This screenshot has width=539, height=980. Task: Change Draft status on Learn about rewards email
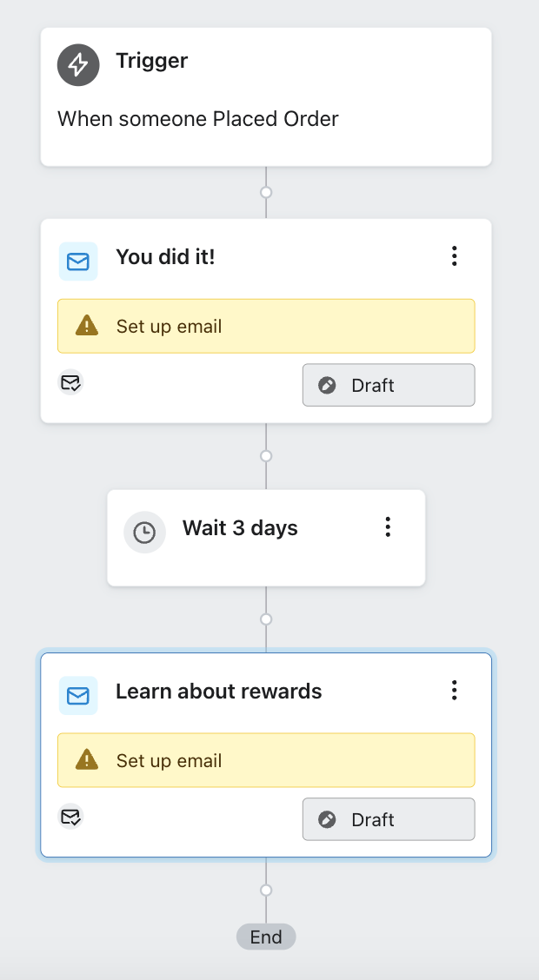pos(389,819)
